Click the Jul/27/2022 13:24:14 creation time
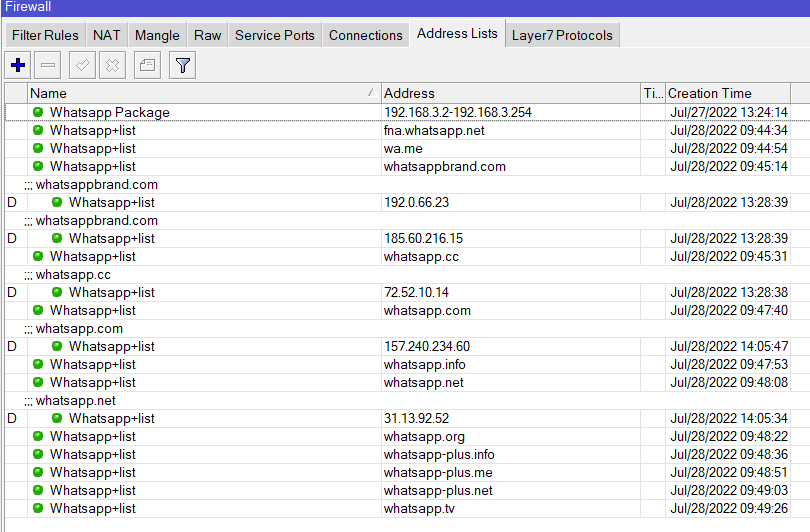This screenshot has height=532, width=810. (x=729, y=112)
